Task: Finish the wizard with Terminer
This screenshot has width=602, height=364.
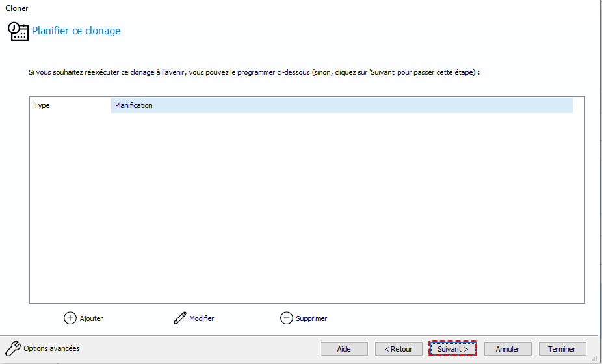Action: [562, 349]
